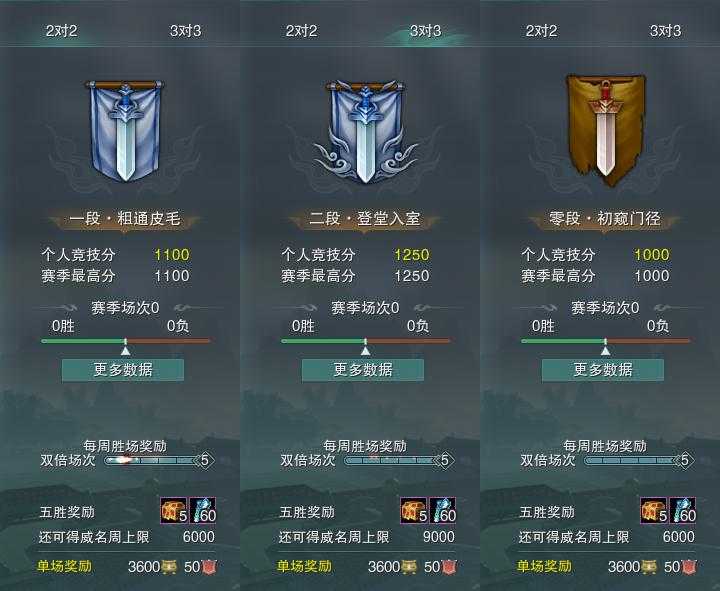
Task: Click the blue crystal 60 reward icon in middle panel
Action: (x=443, y=510)
